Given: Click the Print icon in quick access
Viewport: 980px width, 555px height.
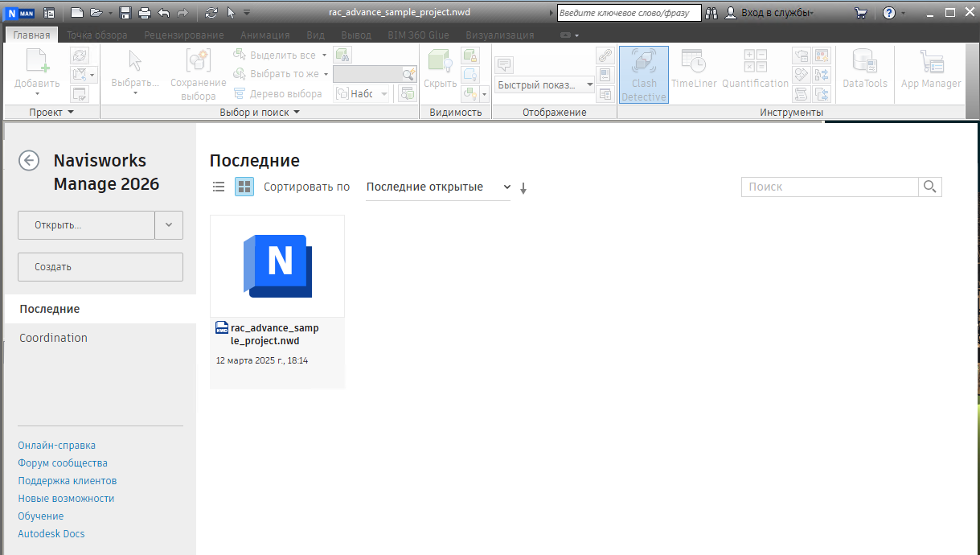Looking at the screenshot, I should [144, 13].
